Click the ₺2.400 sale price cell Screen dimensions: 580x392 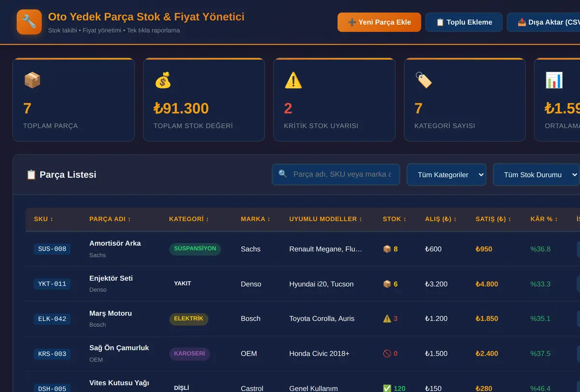487,353
